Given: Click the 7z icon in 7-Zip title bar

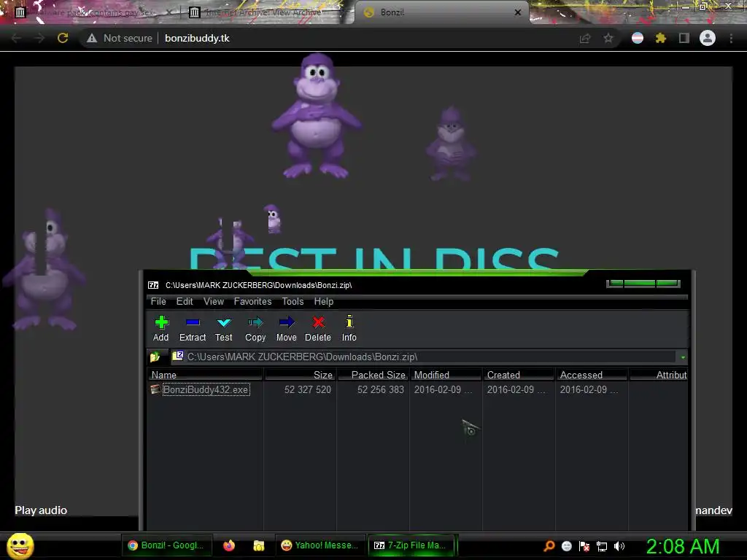Looking at the screenshot, I should [153, 285].
